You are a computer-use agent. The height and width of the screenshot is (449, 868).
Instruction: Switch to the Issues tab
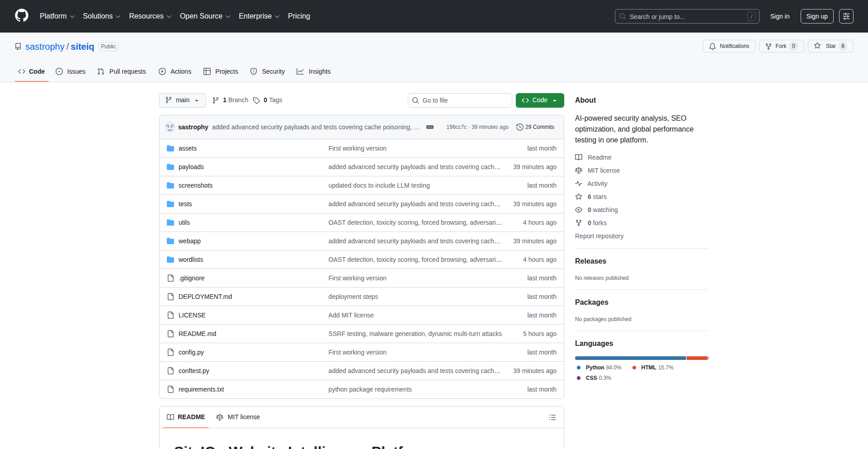tap(71, 71)
